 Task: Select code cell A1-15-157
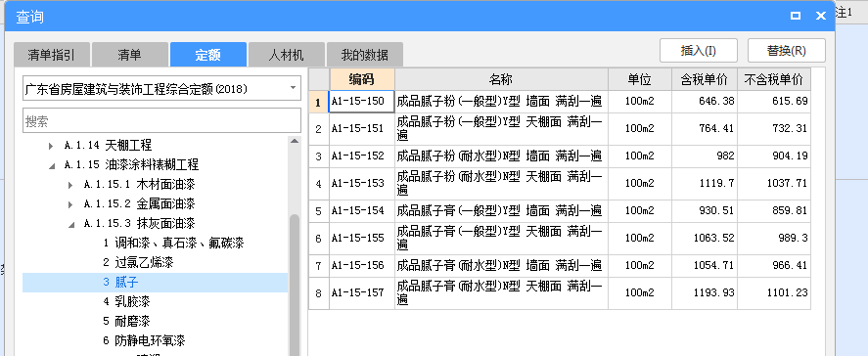[362, 293]
